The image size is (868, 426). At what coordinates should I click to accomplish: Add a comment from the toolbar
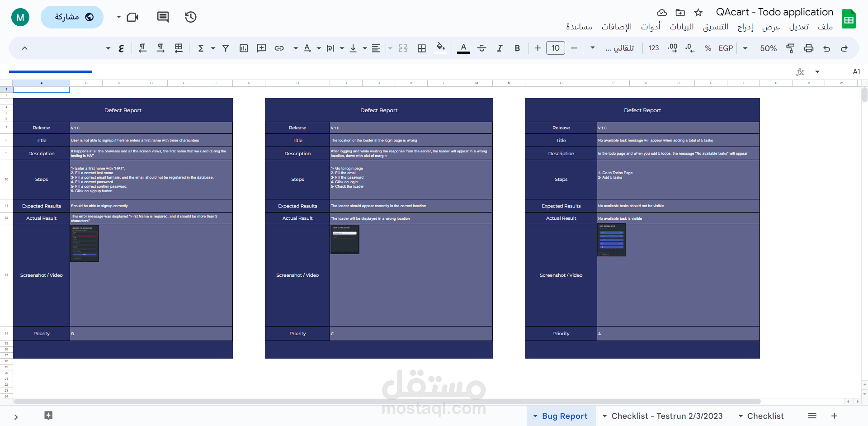pyautogui.click(x=261, y=48)
